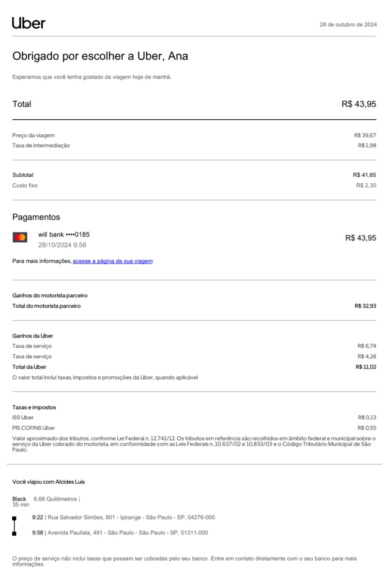Click the drop-off point marker on route
This screenshot has width=390, height=588.
pyautogui.click(x=14, y=533)
